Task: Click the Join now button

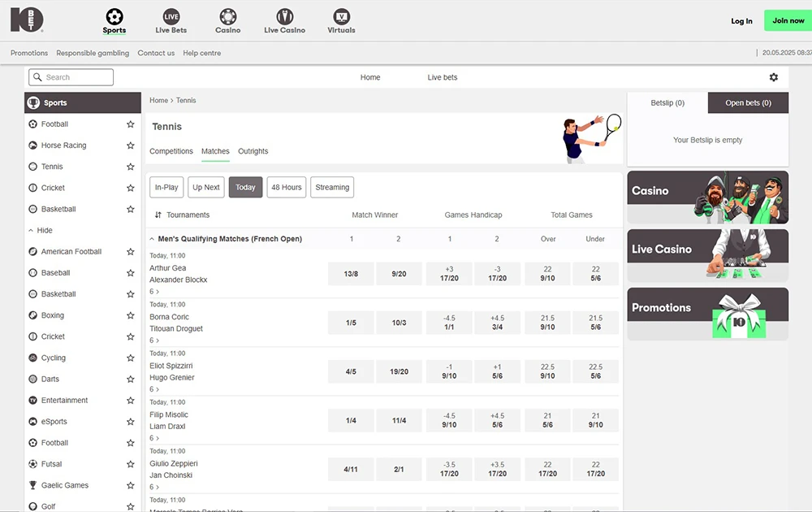Action: pos(788,21)
